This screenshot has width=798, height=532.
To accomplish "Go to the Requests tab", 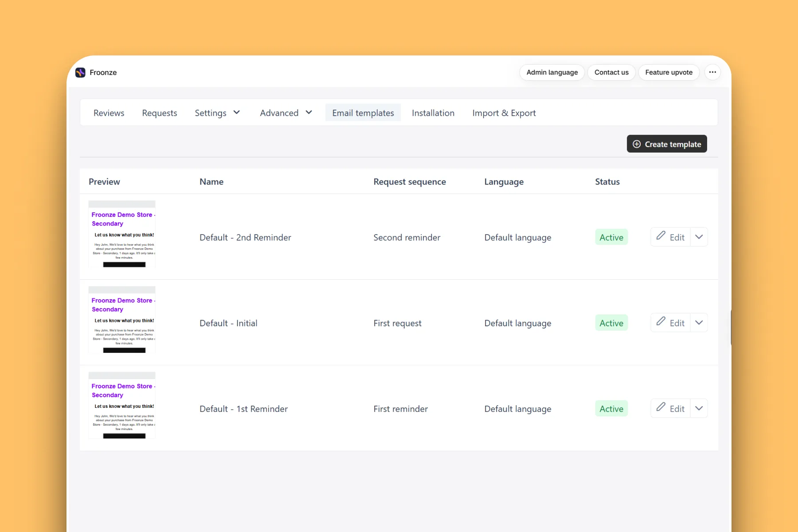I will click(x=160, y=113).
